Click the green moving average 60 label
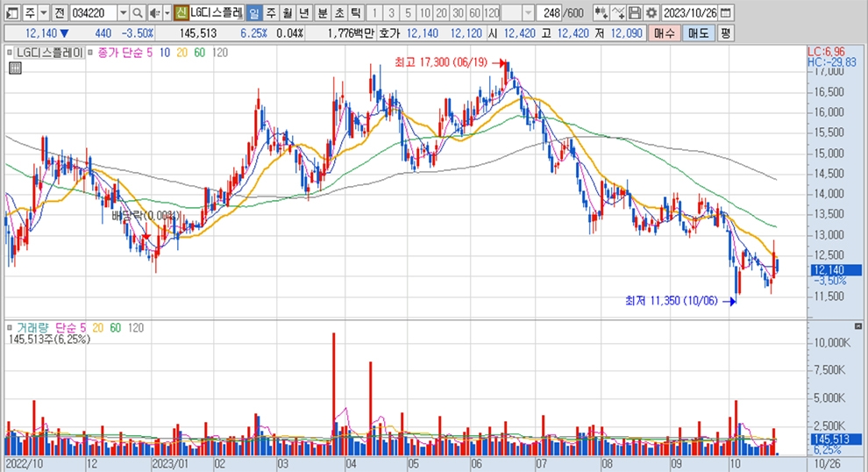Image resolution: width=868 pixels, height=472 pixels. click(x=200, y=53)
